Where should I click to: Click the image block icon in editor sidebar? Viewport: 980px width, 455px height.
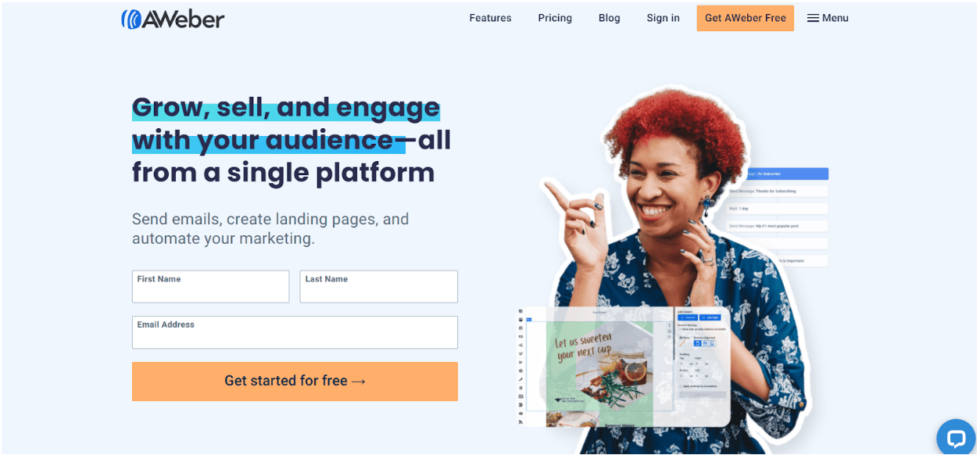pos(520,320)
